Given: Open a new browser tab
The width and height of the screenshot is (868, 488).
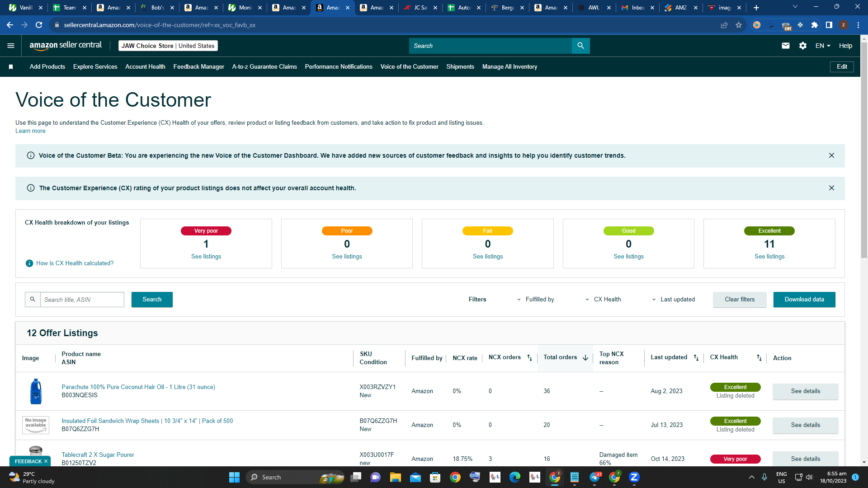Looking at the screenshot, I should (x=756, y=8).
